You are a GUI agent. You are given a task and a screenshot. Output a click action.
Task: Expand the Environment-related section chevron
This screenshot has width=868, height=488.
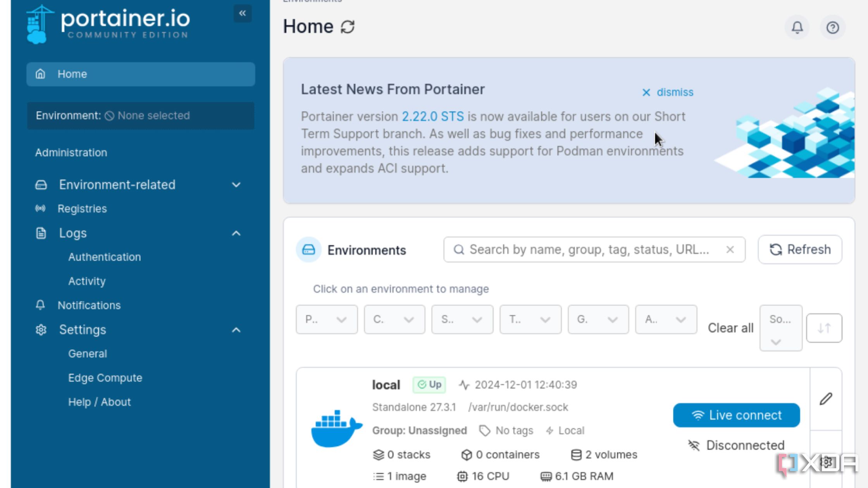[236, 185]
